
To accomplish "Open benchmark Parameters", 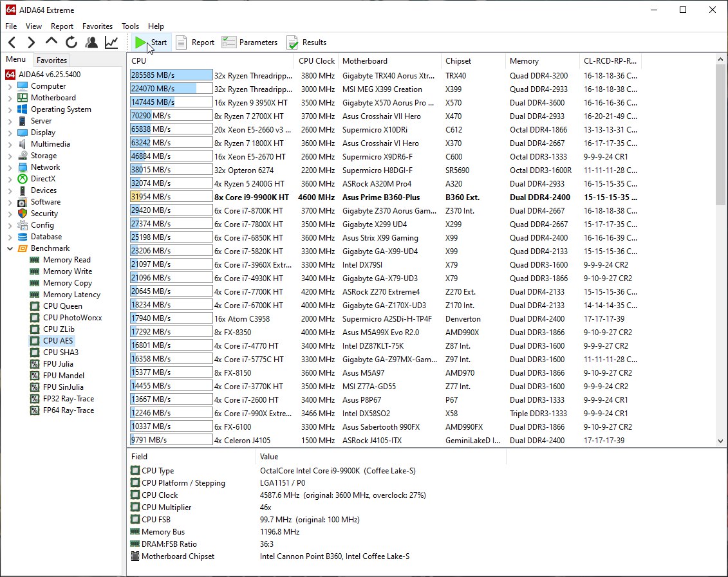I will [250, 42].
